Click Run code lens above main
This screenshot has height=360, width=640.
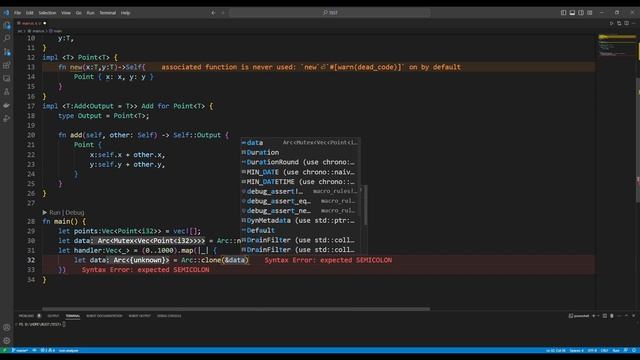[x=55, y=212]
